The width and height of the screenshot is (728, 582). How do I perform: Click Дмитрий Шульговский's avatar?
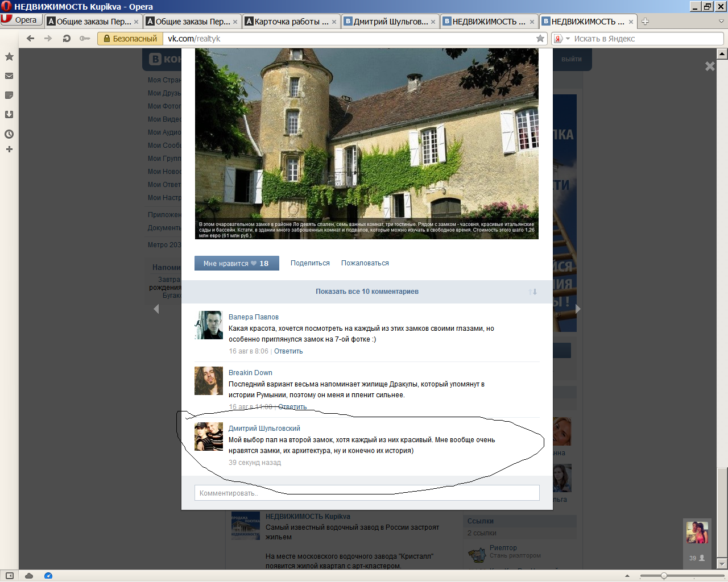click(x=209, y=436)
